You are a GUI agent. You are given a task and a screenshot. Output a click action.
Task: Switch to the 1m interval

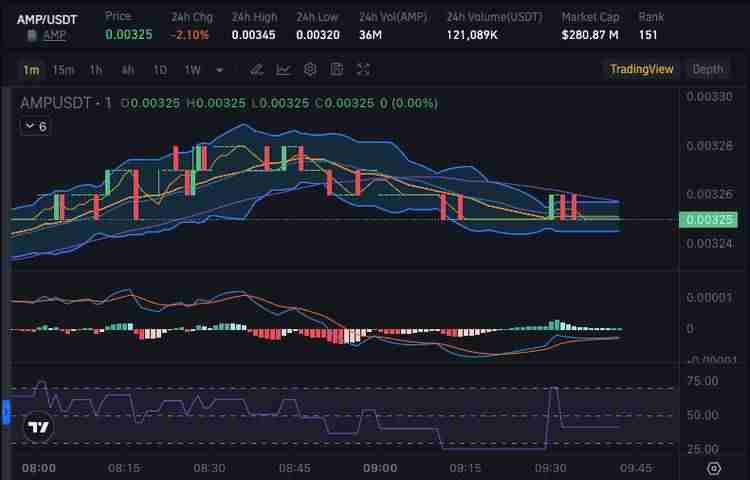point(31,69)
